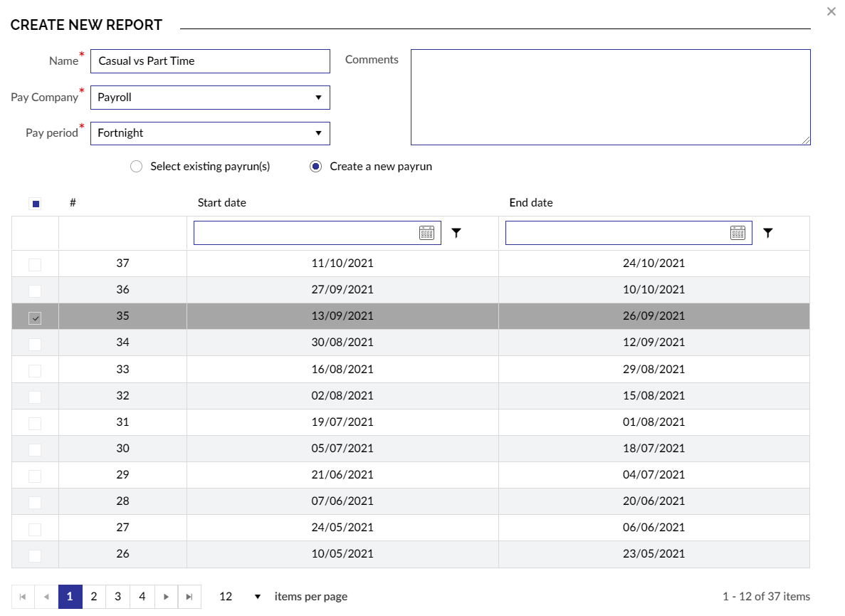Choose Select existing payrun(s) radio option
The height and width of the screenshot is (616, 845).
click(x=137, y=167)
